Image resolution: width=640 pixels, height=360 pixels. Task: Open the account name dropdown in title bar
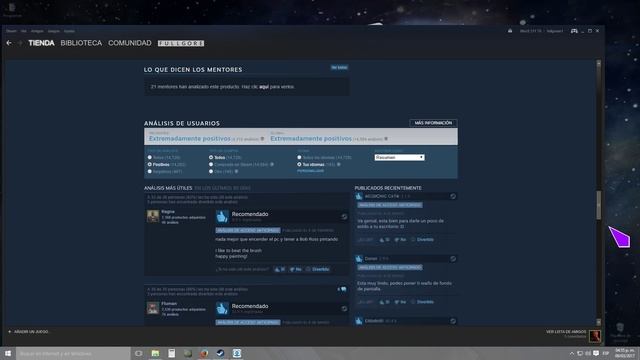tap(555, 31)
